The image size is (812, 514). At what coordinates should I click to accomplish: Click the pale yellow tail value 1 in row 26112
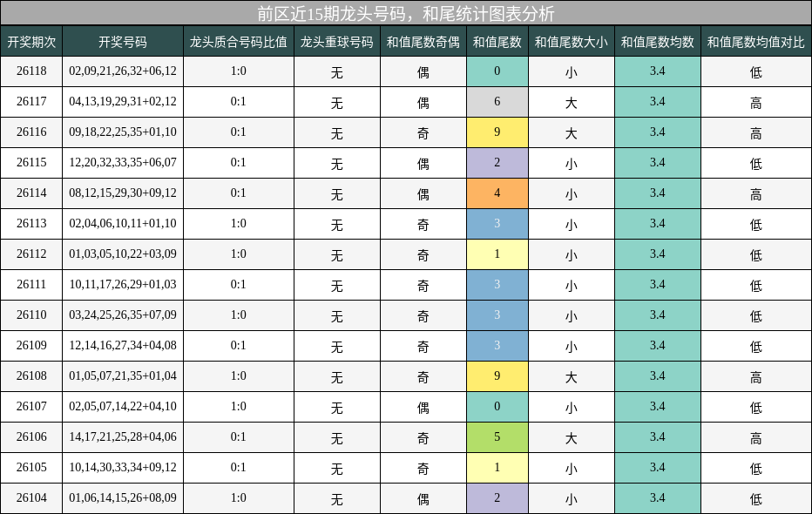[x=497, y=254]
